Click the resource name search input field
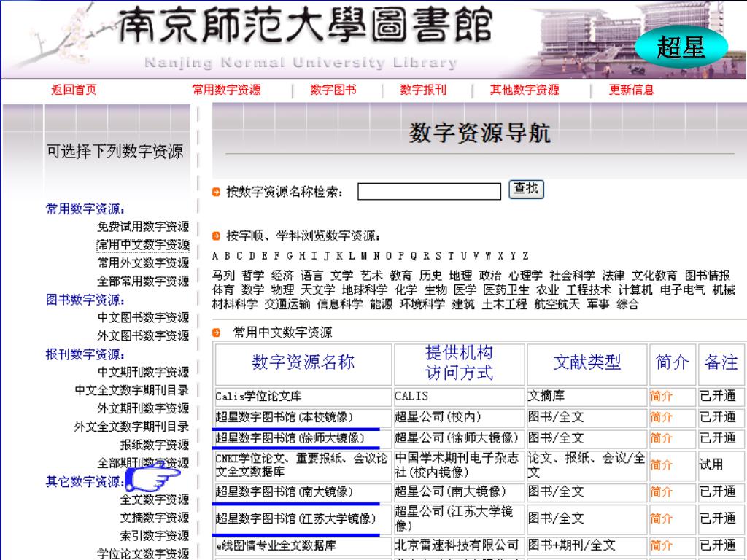Screen dimensions: 747x560 coord(429,192)
